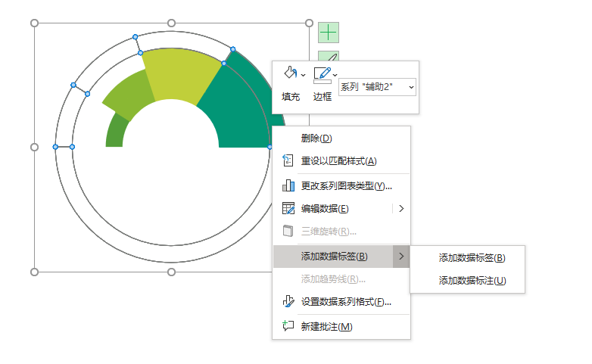592x364 pixels.
Task: Click the 重设以匹配样式 icon
Action: (x=288, y=160)
